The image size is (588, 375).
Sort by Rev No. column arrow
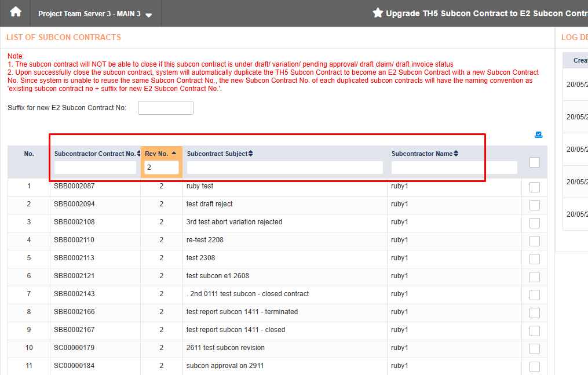[174, 153]
